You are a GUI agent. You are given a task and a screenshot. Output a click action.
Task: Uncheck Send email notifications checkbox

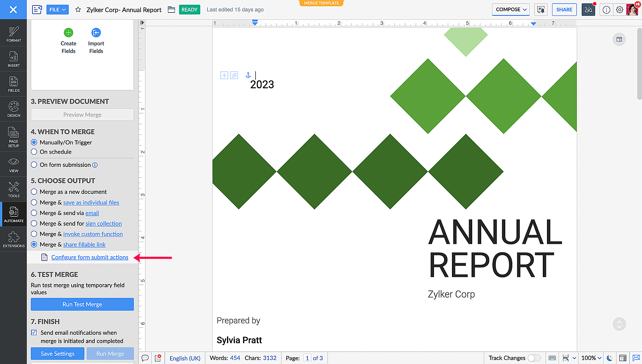(x=34, y=333)
